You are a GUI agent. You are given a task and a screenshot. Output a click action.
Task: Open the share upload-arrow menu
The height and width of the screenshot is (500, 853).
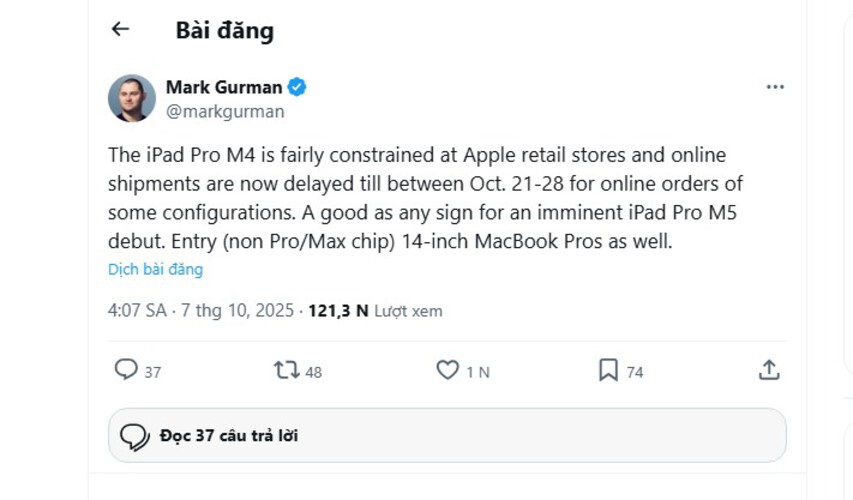click(769, 370)
